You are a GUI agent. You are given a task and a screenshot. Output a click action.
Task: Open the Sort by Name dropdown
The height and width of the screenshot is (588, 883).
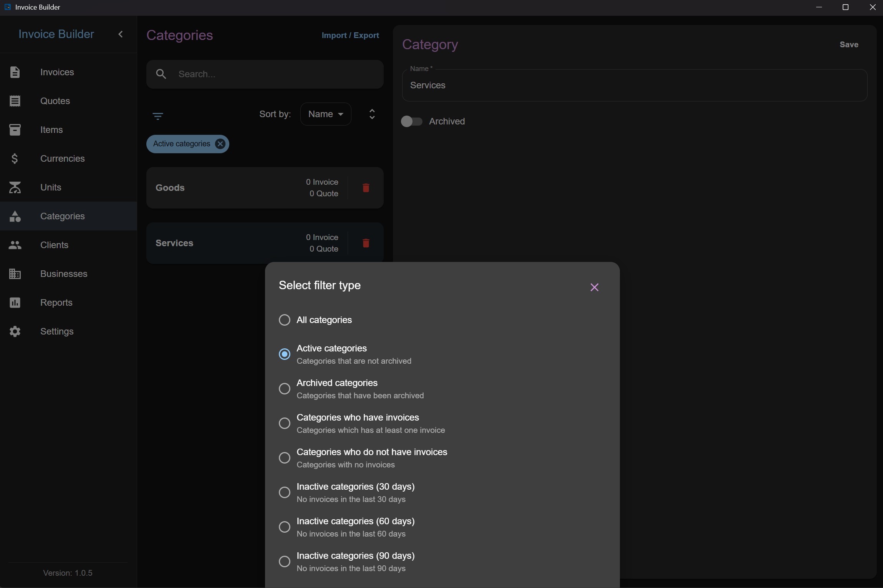point(326,114)
